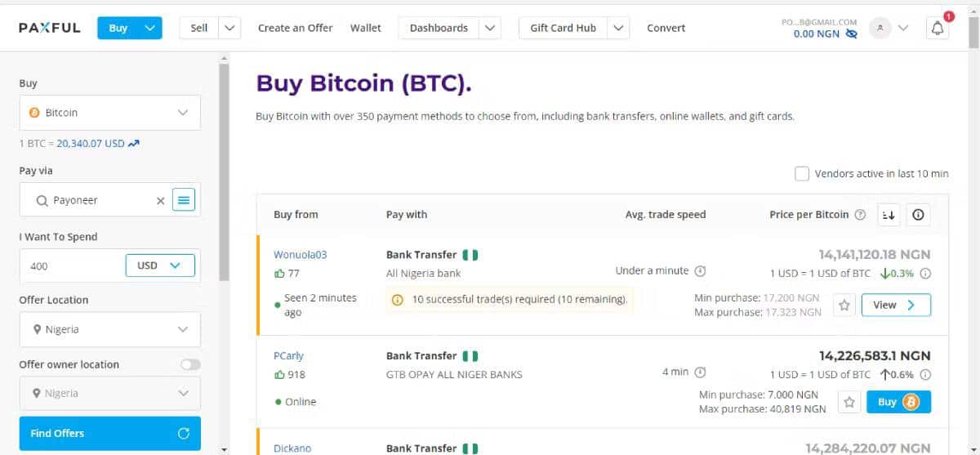
Task: Favorite the Wonuola03 offer with star
Action: pos(844,305)
